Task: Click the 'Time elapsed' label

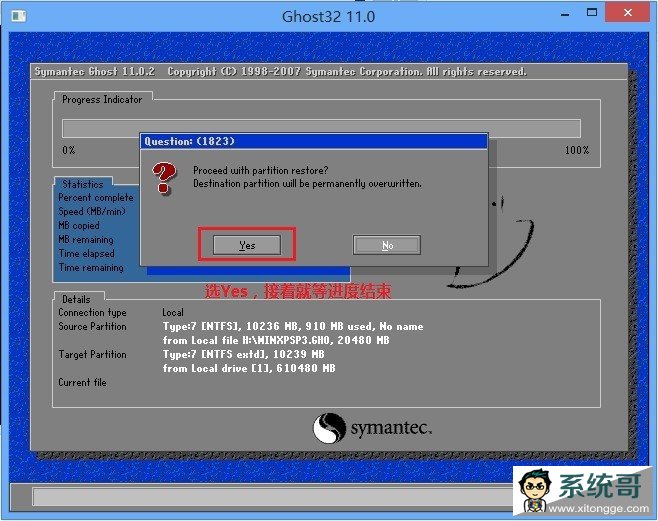Action: [x=86, y=253]
